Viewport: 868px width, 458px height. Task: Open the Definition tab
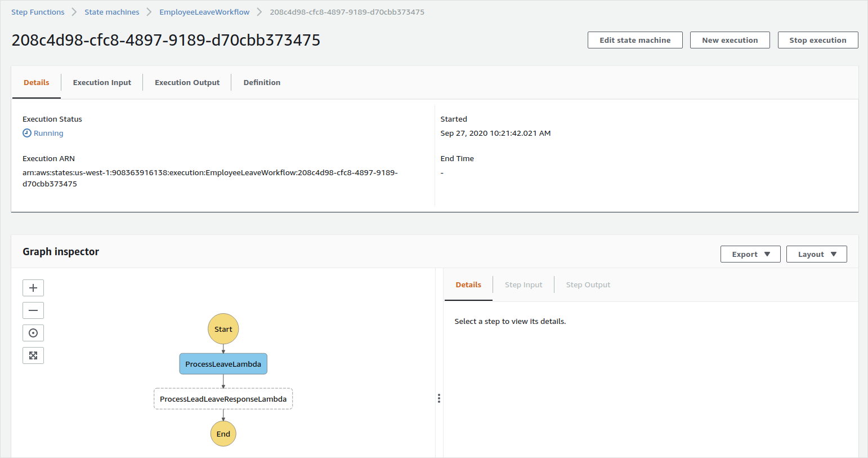pyautogui.click(x=262, y=82)
